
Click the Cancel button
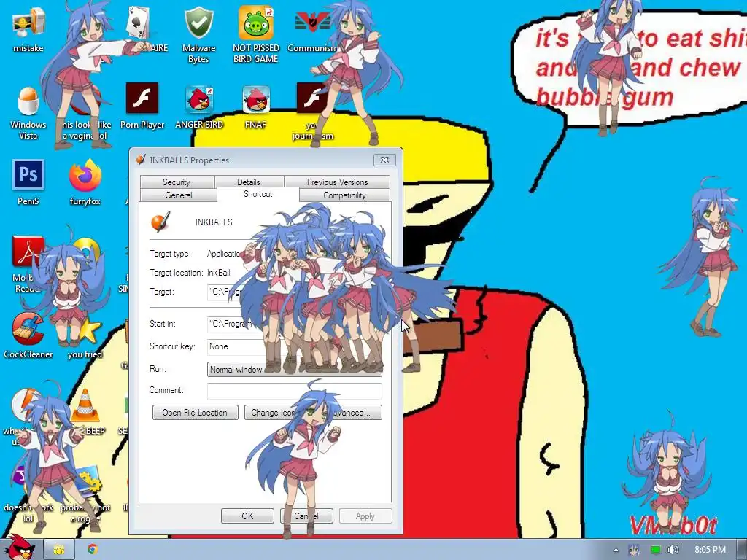(306, 516)
